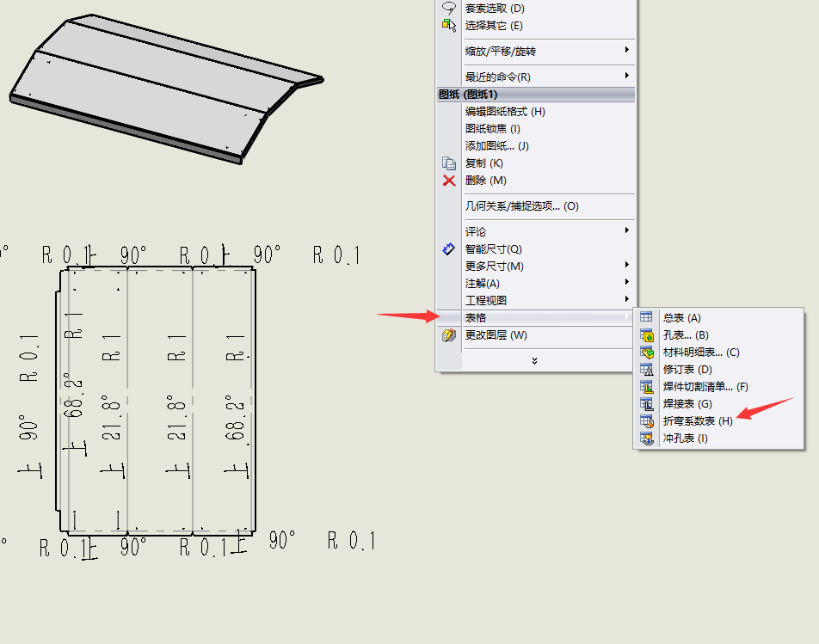The height and width of the screenshot is (644, 819).
Task: Click the 智能尺寸 smart dimension icon
Action: [448, 249]
